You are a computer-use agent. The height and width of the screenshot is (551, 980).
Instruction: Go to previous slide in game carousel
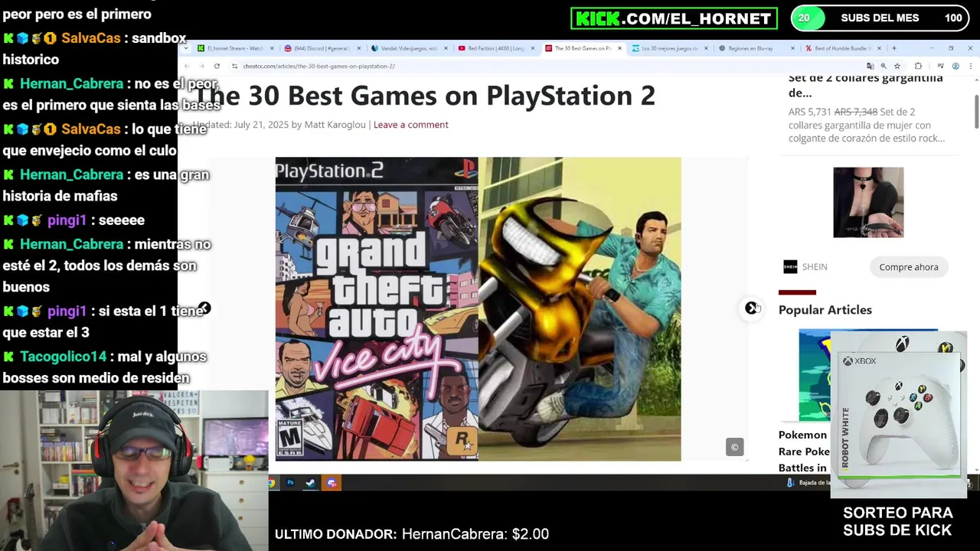pyautogui.click(x=204, y=308)
